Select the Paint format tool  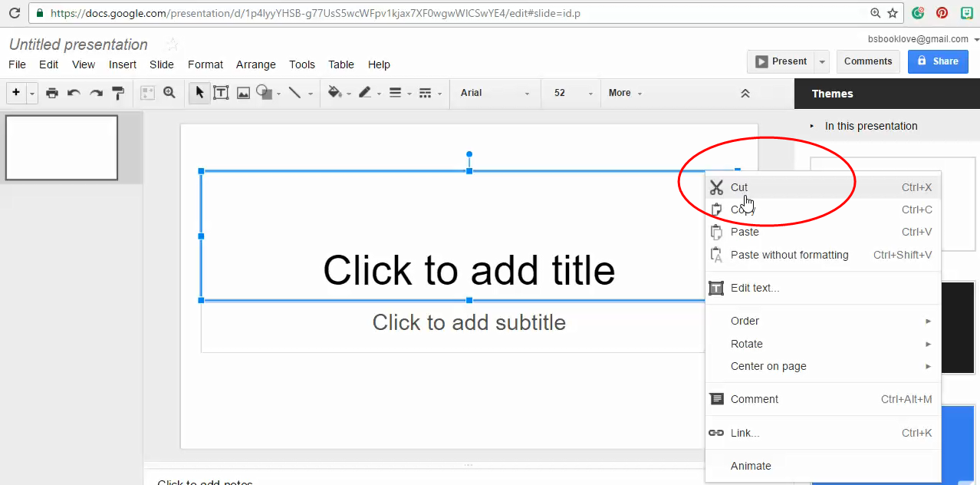coord(117,92)
